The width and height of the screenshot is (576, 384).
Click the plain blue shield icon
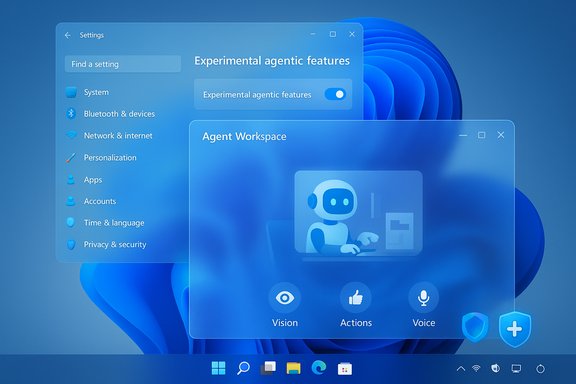[475, 327]
